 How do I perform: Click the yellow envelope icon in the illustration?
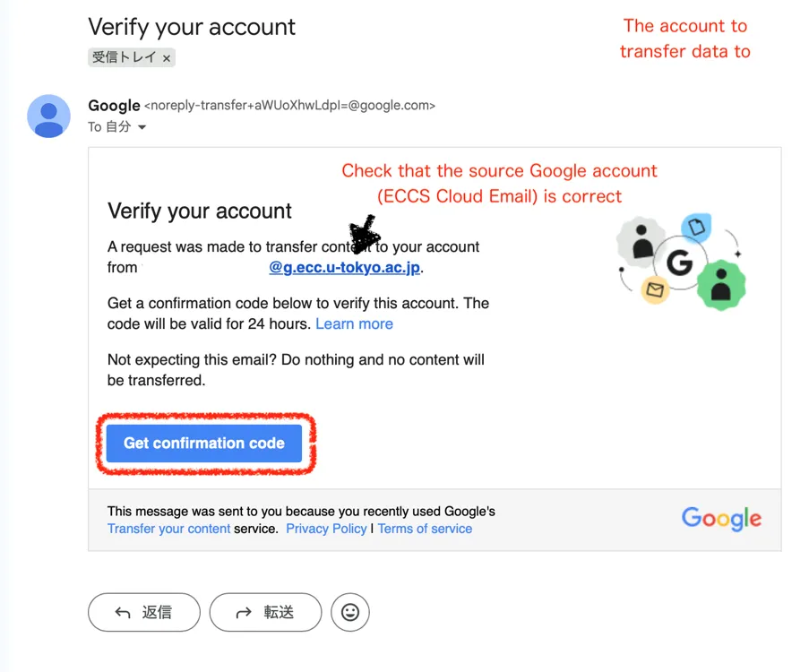point(656,289)
